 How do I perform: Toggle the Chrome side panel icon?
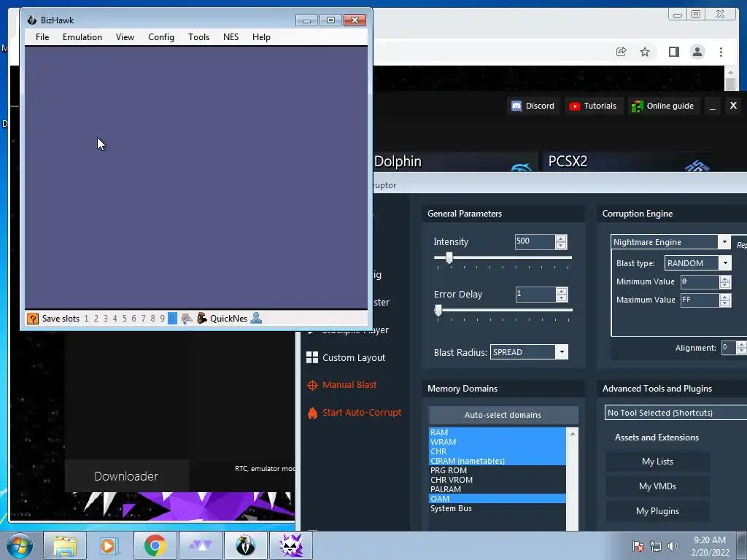click(x=673, y=52)
